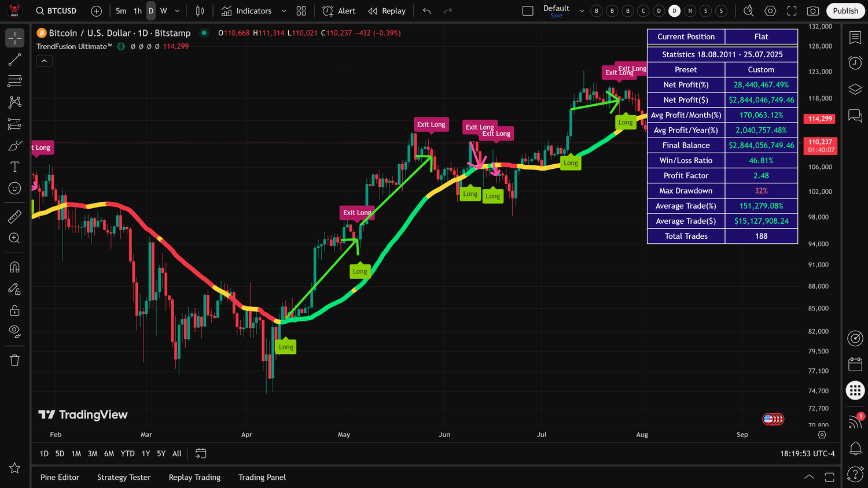This screenshot has height=488, width=868.
Task: Take a chart snapshot with camera
Action: pyautogui.click(x=813, y=11)
